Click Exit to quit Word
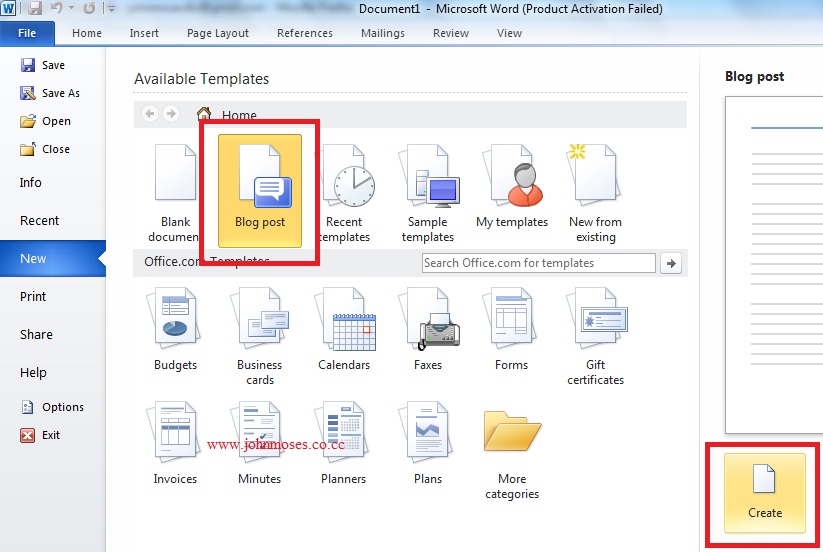 click(x=40, y=435)
